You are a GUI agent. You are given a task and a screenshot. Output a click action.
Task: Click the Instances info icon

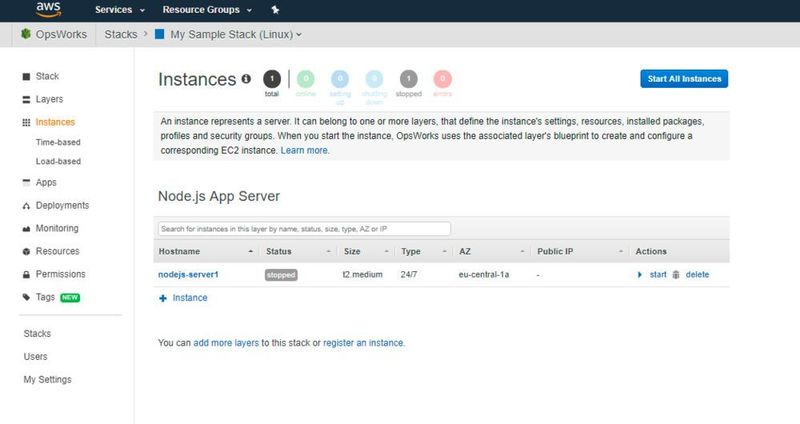pos(246,79)
